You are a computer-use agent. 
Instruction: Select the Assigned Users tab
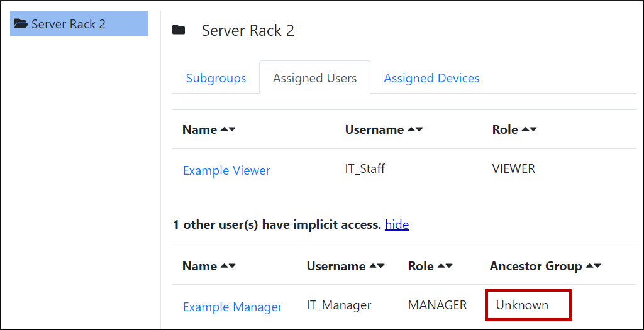coord(314,79)
